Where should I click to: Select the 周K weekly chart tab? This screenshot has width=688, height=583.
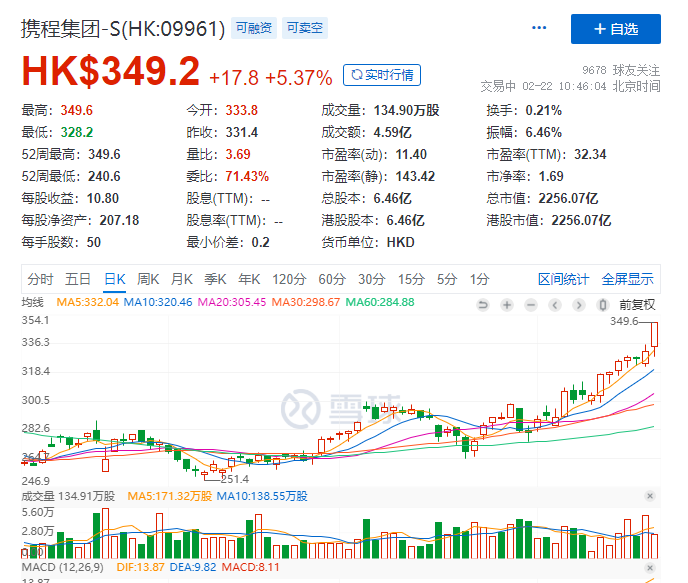[148, 279]
